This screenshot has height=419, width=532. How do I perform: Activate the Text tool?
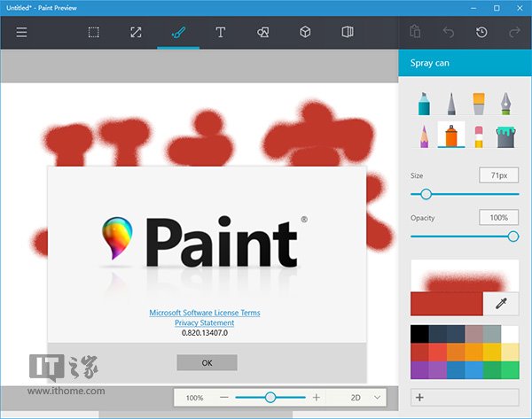[x=221, y=33]
